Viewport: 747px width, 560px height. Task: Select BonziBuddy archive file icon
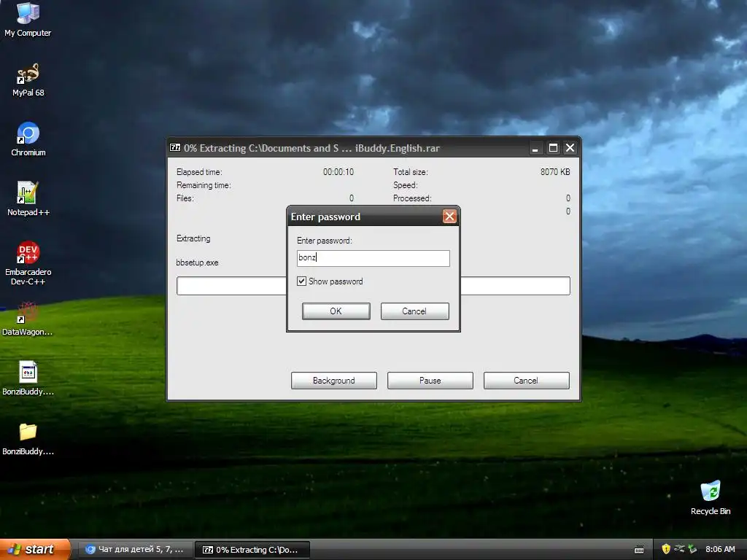[x=28, y=378]
